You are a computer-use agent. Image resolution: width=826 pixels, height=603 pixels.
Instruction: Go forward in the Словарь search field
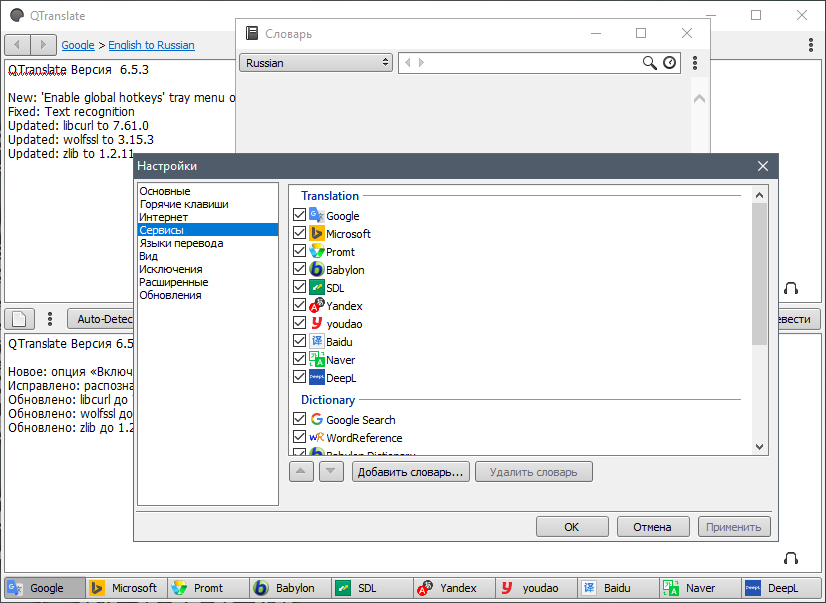click(421, 63)
